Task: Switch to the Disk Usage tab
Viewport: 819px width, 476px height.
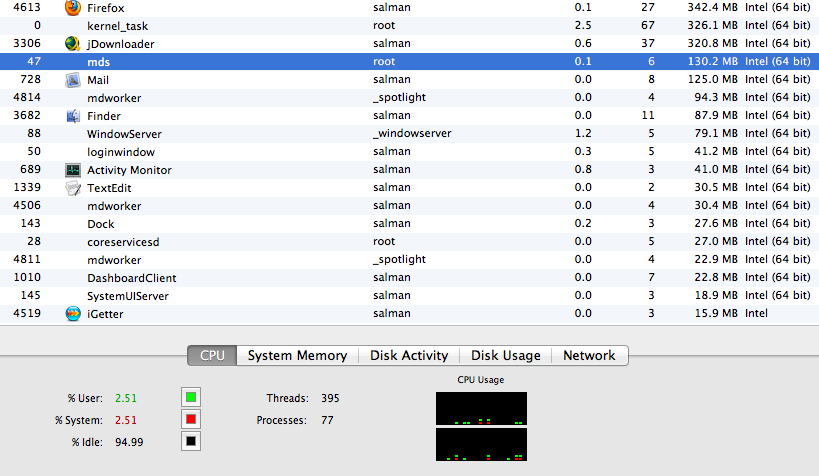Action: tap(506, 355)
